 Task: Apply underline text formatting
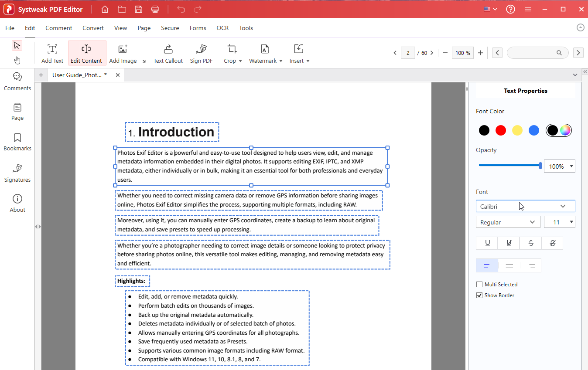[487, 243]
